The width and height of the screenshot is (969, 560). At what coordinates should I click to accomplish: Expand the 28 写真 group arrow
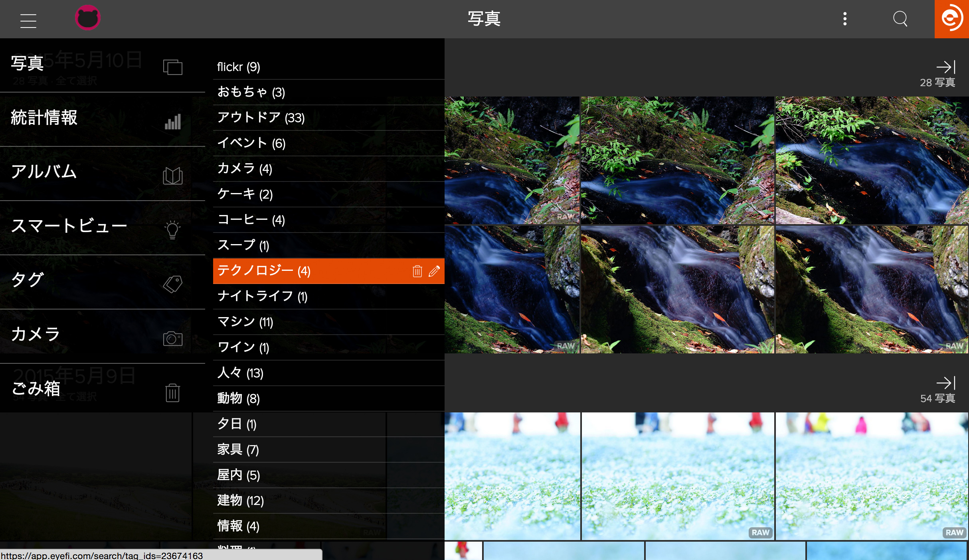point(945,67)
